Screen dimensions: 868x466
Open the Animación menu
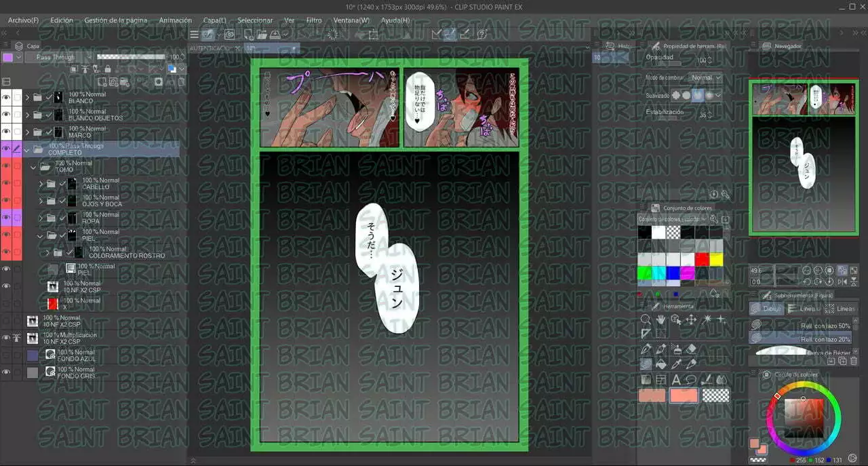coord(175,20)
